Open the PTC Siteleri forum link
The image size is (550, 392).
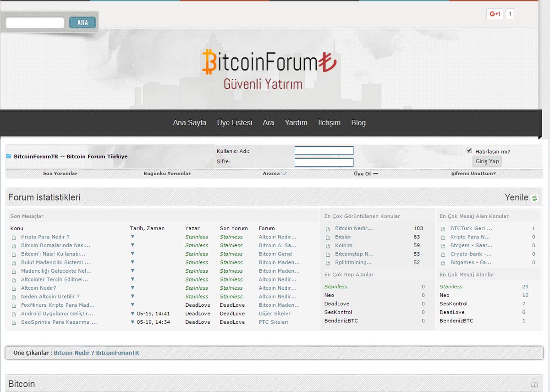[x=274, y=322]
